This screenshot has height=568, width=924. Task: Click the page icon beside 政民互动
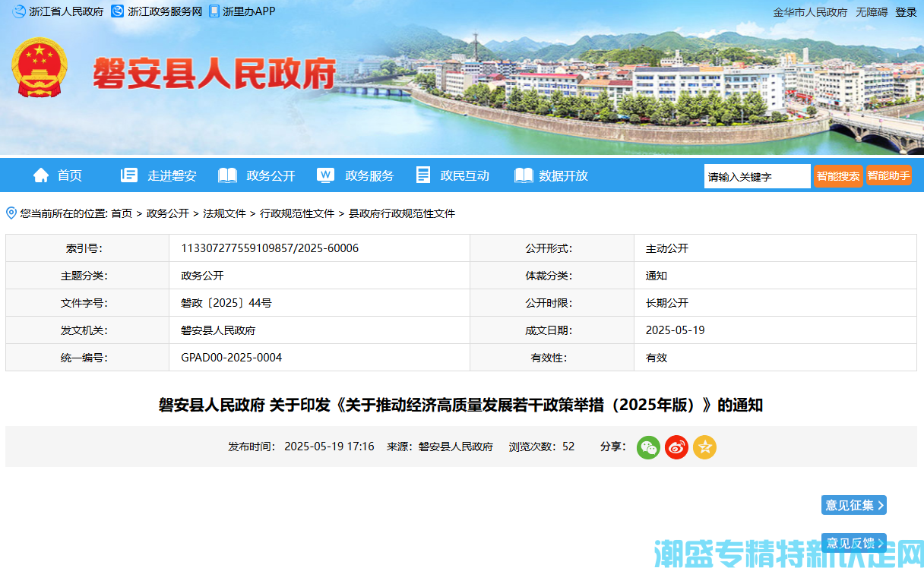[423, 175]
